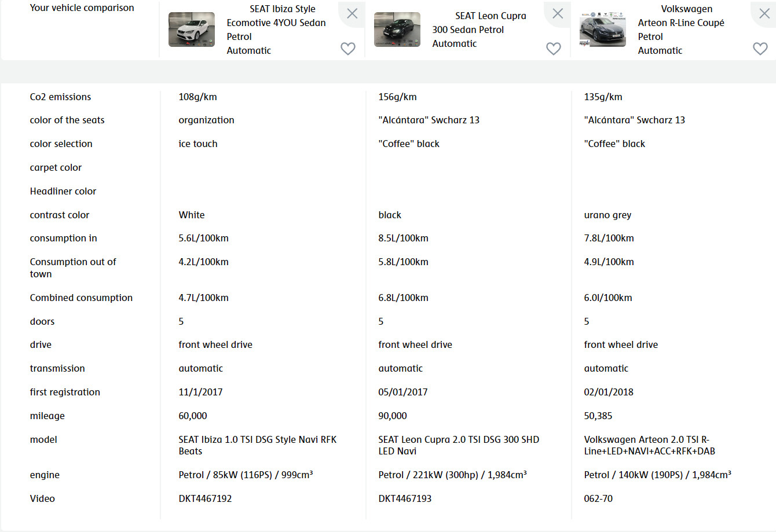This screenshot has width=776, height=532.
Task: Select the 'color selection' row label
Action: 61,144
